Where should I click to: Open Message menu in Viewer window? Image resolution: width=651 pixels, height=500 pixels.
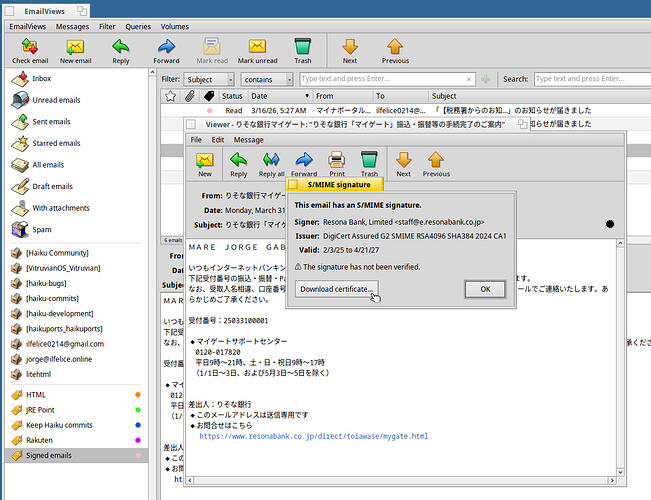coord(248,140)
